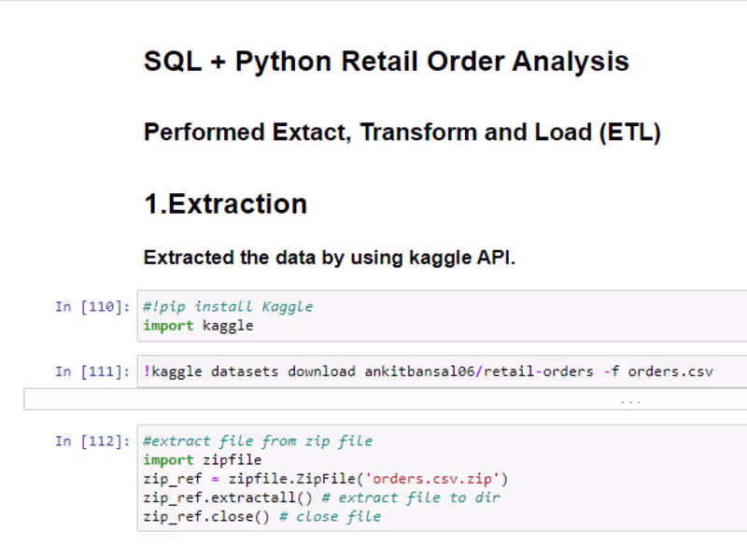Click the 'zip_ref.close()' line
Viewport: 747px width, 560px height.
point(206,516)
